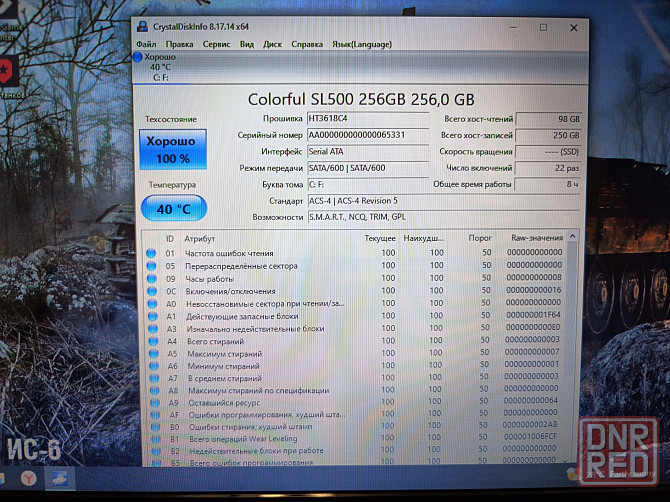Click the status circle for attribute B2
670x502 pixels.
tap(157, 450)
